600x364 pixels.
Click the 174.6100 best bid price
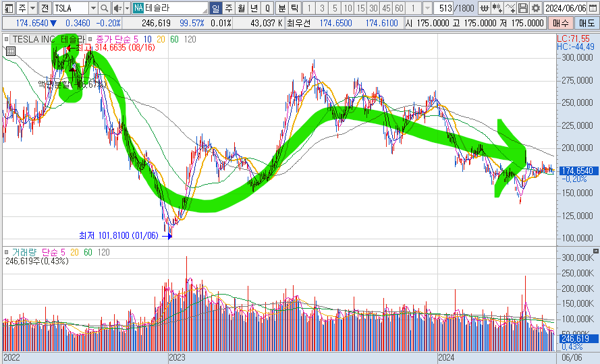click(381, 24)
